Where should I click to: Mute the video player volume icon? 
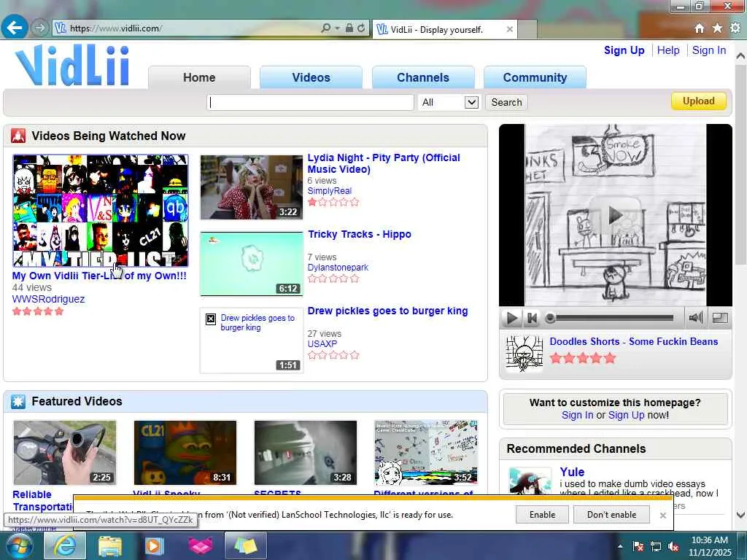(695, 318)
